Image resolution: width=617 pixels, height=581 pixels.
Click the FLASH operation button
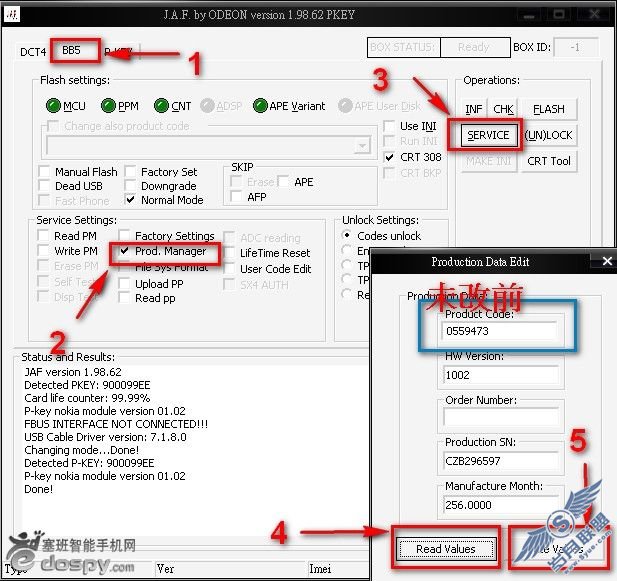tap(549, 109)
